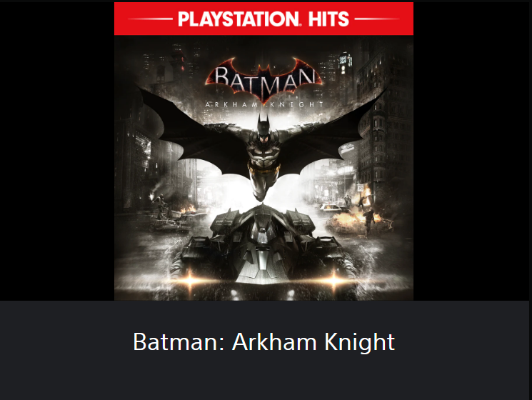Click Batman's left outstretched wing
Image resolution: width=532 pixels, height=400 pixels.
194,132
